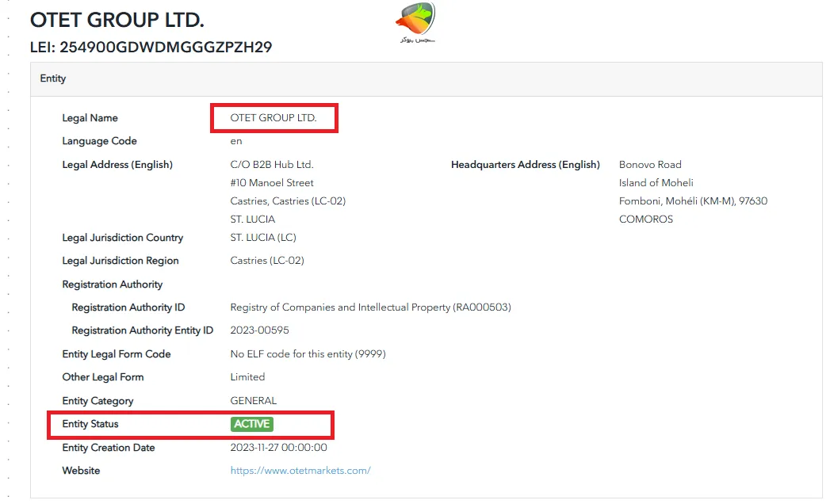Click the Headquarters Address (English) label
830x504 pixels.
click(525, 165)
